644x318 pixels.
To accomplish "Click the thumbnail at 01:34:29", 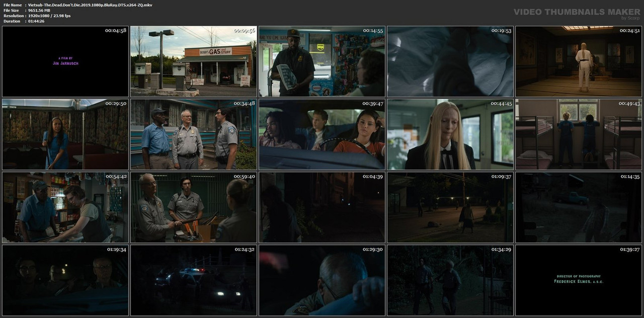I will pyautogui.click(x=450, y=280).
